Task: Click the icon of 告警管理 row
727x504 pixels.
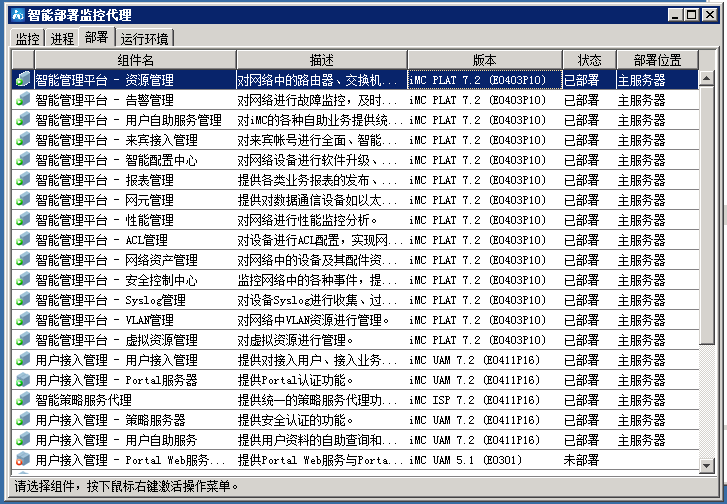Action: coord(23,100)
